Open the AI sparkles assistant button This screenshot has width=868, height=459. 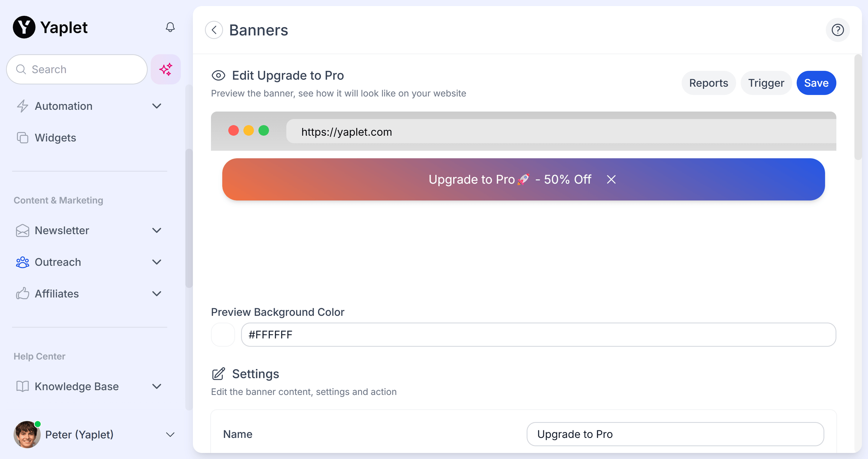[x=166, y=69]
